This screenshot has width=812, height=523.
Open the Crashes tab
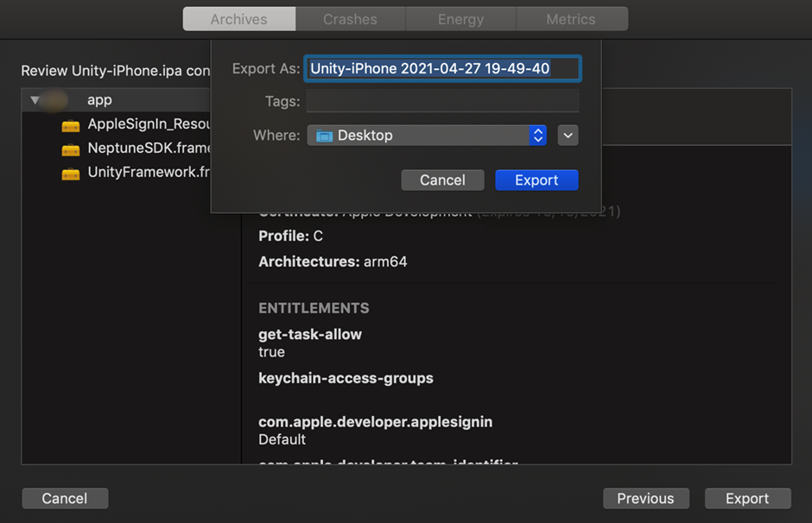click(x=350, y=19)
